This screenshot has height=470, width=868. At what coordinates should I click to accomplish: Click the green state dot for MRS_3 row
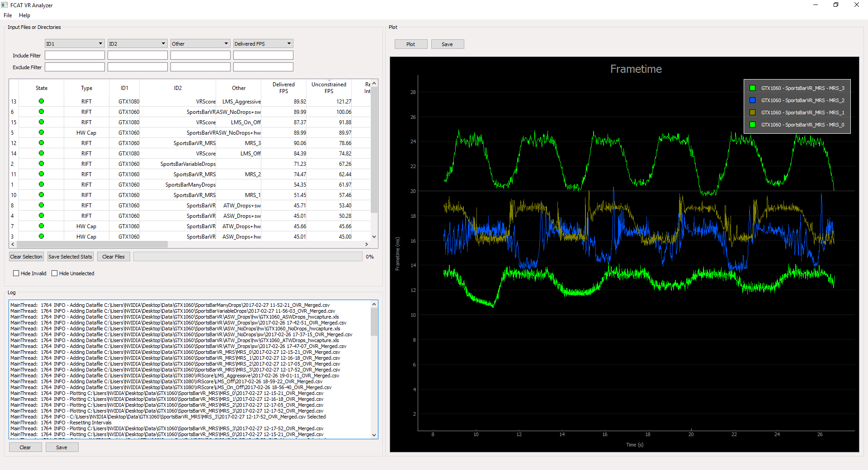click(x=41, y=143)
